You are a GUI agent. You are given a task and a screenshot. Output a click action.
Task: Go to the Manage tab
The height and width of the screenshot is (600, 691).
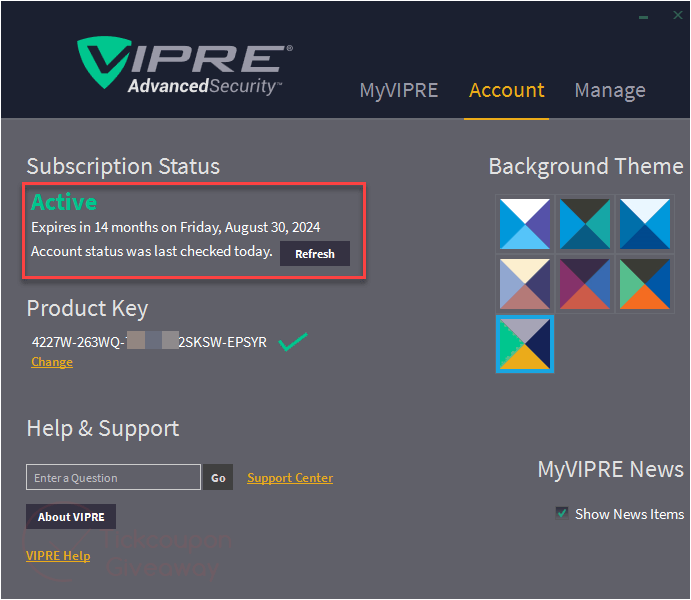pos(610,91)
